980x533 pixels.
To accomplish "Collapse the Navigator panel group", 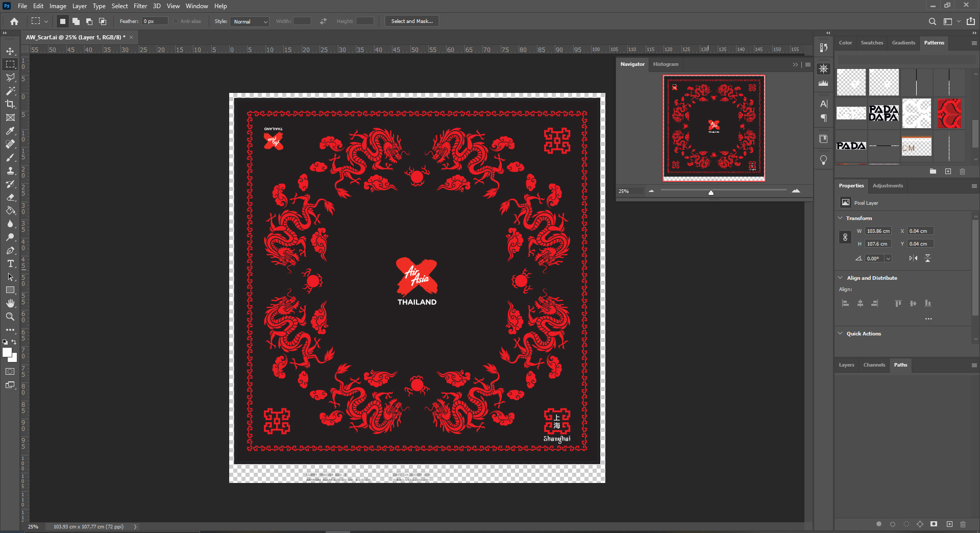I will point(795,64).
